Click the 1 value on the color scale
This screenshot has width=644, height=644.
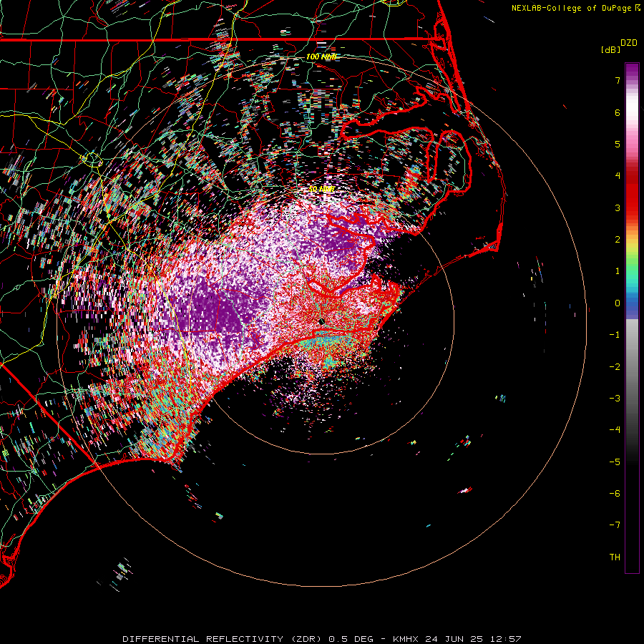[618, 271]
